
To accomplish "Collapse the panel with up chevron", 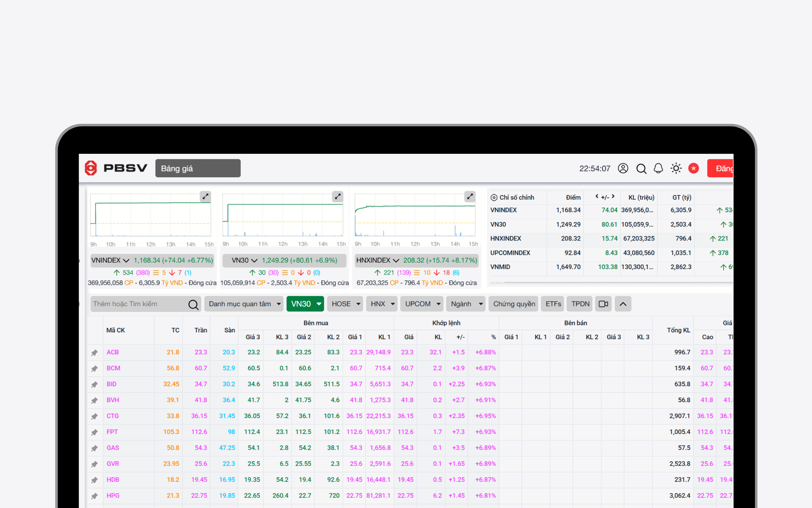I will pos(623,304).
